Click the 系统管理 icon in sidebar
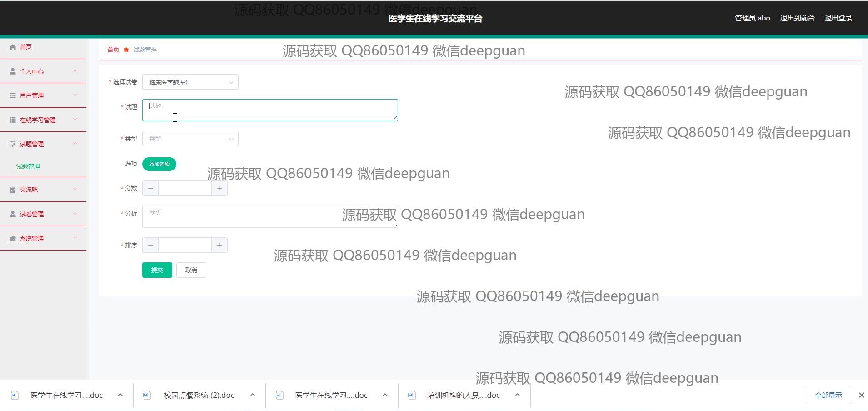This screenshot has height=411, width=868. pyautogui.click(x=13, y=239)
